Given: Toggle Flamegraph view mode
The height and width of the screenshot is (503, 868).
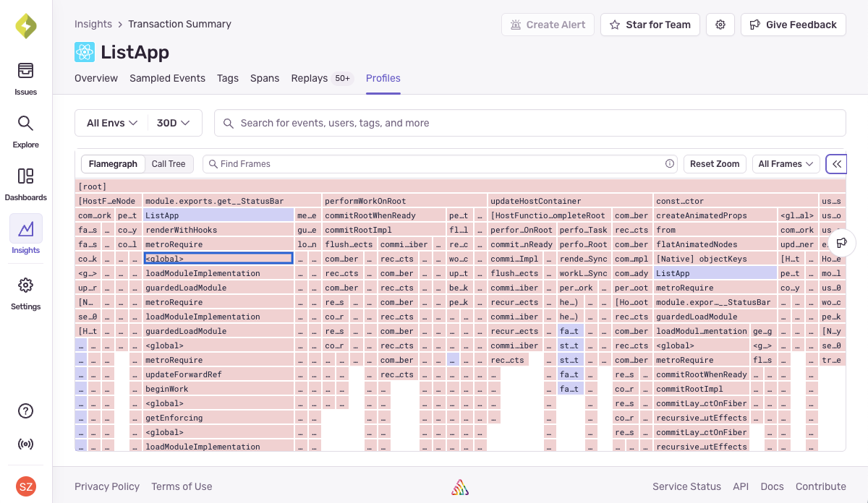Looking at the screenshot, I should pos(113,163).
